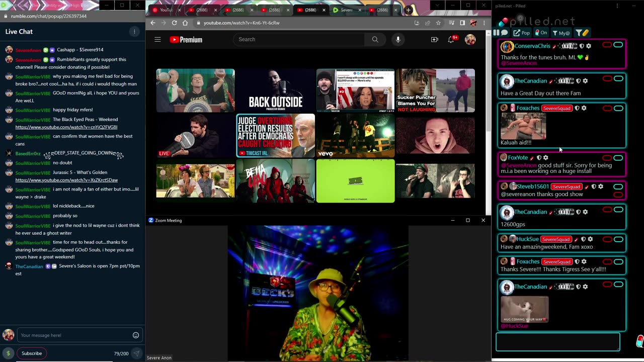Click the SevereAnon username in Cashapp message
Viewport: 644px width, 362px height.
[x=28, y=50]
